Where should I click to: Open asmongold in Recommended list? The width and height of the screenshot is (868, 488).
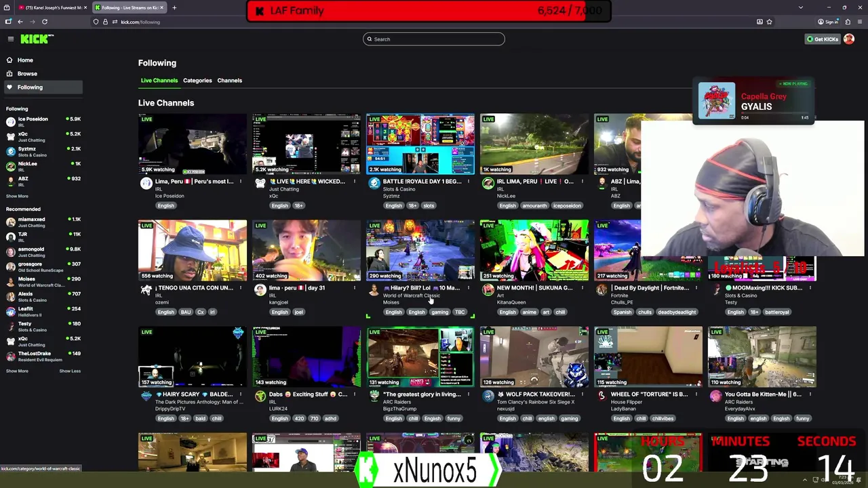[x=43, y=251]
